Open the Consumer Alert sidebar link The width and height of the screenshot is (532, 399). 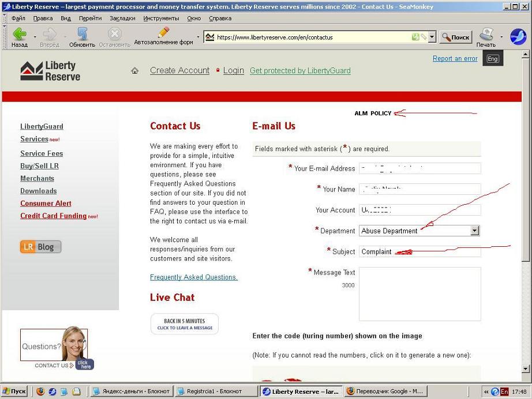coord(46,204)
